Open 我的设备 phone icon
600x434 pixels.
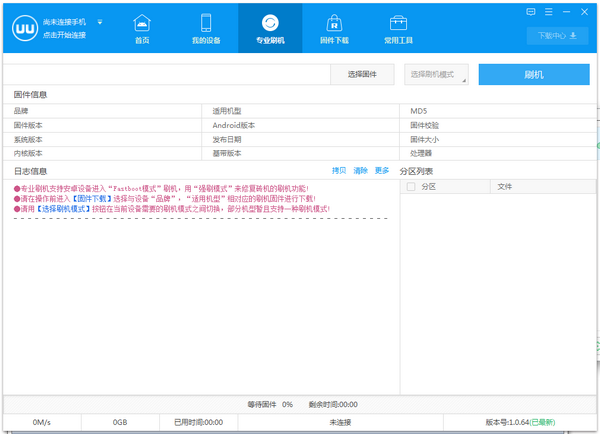[206, 23]
